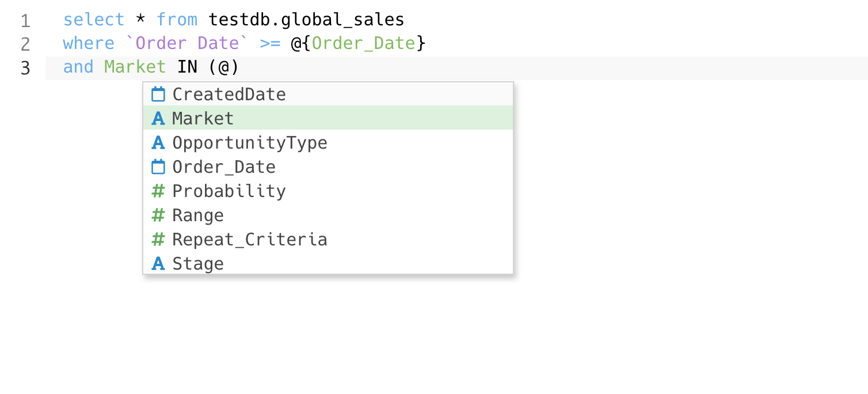Click the 'A' icon next to OpportunityType
Screen dimensions: 868x394
(158, 143)
